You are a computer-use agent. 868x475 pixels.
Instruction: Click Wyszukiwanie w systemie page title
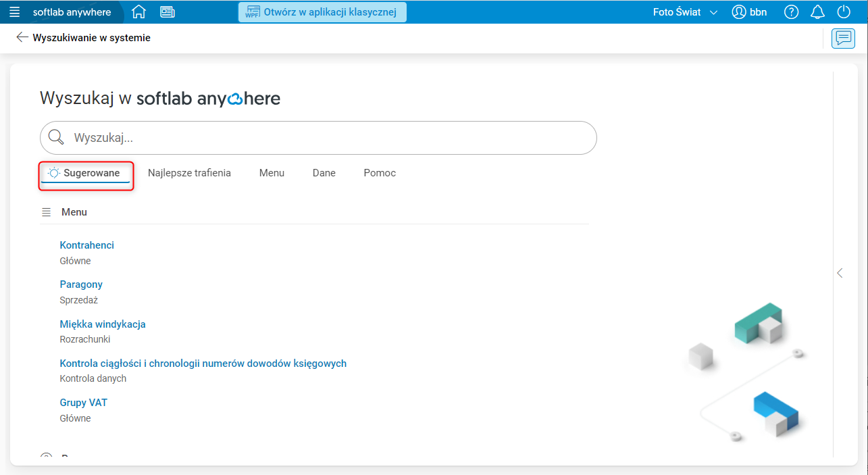(x=92, y=38)
